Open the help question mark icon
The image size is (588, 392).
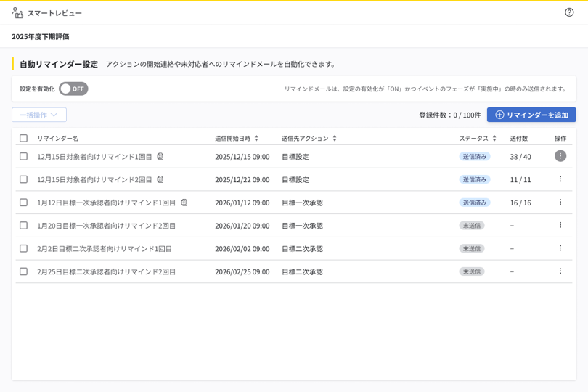point(569,12)
